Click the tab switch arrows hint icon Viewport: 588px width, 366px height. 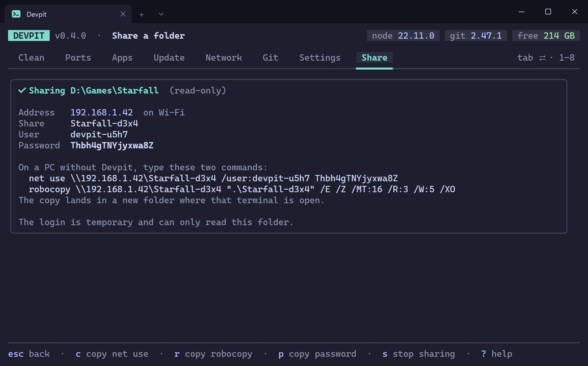coord(542,58)
